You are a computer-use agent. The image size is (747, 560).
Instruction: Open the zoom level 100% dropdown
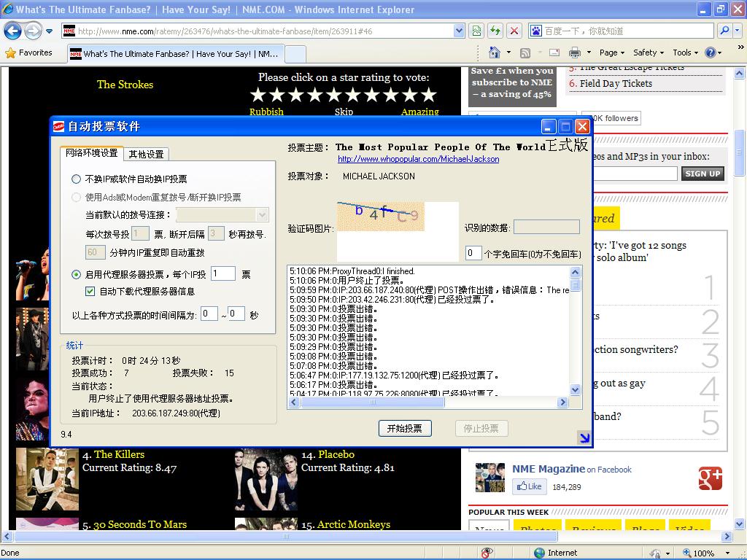tap(708, 553)
